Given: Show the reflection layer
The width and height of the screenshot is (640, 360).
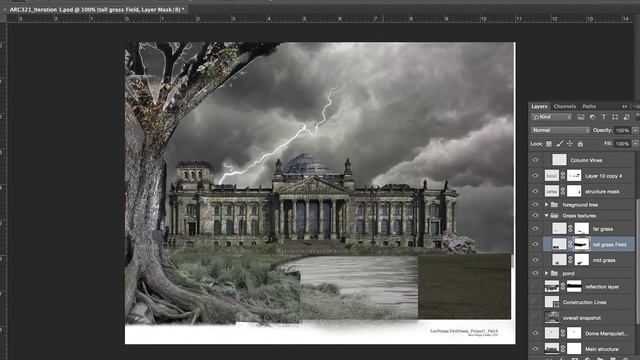Looking at the screenshot, I should tap(536, 287).
